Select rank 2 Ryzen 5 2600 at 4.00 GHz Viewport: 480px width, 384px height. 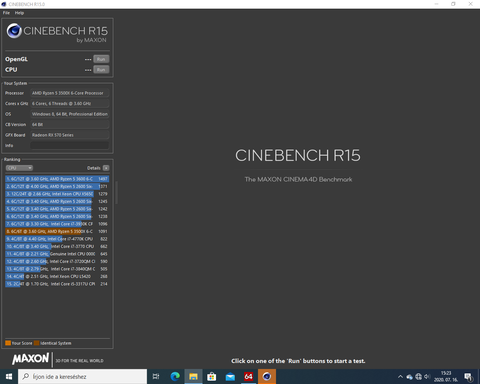tap(57, 186)
